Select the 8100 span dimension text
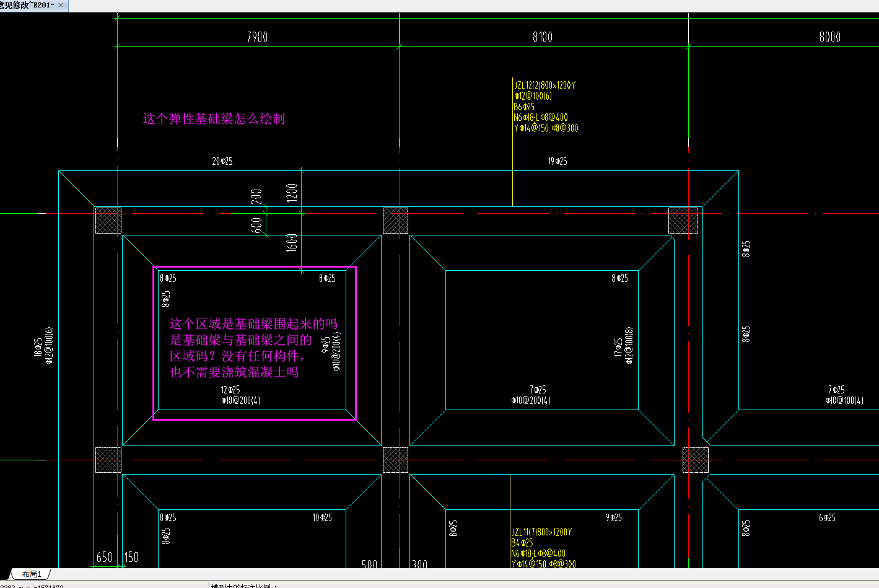 pyautogui.click(x=543, y=37)
